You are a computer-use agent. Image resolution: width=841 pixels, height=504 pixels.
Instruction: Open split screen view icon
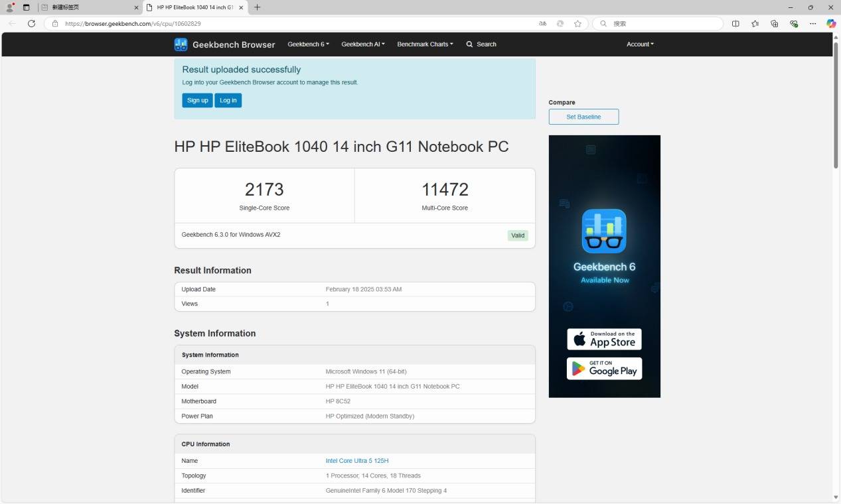(735, 23)
